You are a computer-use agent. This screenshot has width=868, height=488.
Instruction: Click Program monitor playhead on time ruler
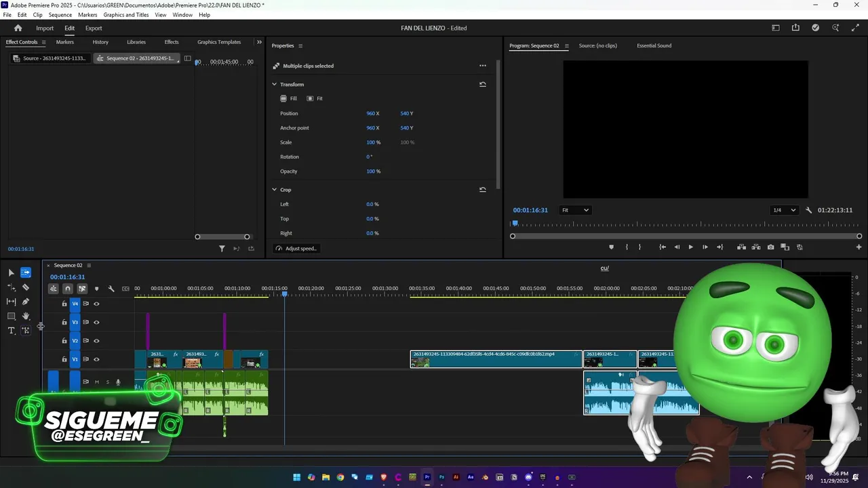(x=515, y=223)
